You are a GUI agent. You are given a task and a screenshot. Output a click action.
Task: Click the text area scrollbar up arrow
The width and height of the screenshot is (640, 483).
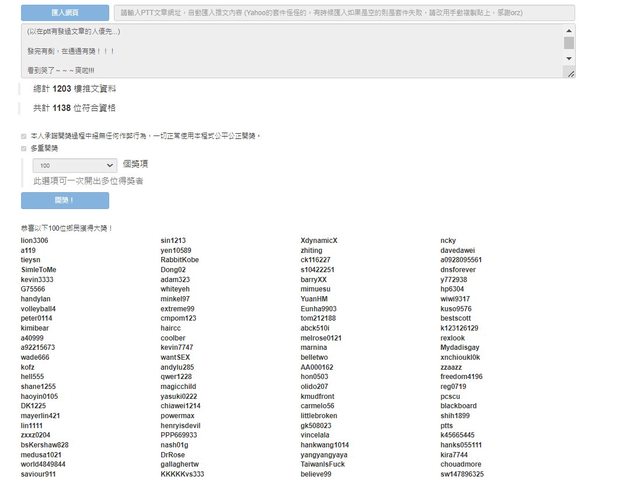coord(569,30)
